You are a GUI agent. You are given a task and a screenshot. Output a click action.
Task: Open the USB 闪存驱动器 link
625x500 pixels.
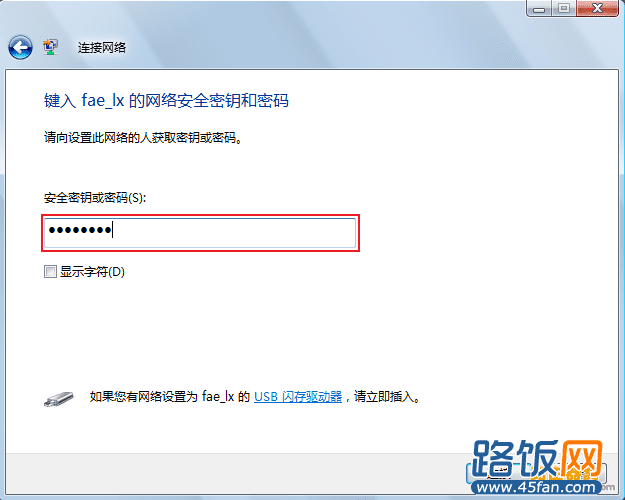coord(298,397)
